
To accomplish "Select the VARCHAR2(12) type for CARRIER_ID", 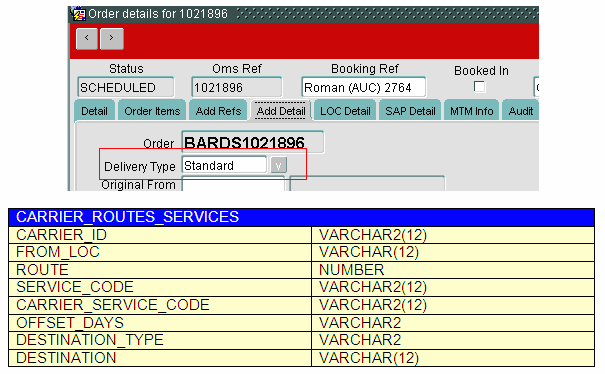I will tap(453, 235).
